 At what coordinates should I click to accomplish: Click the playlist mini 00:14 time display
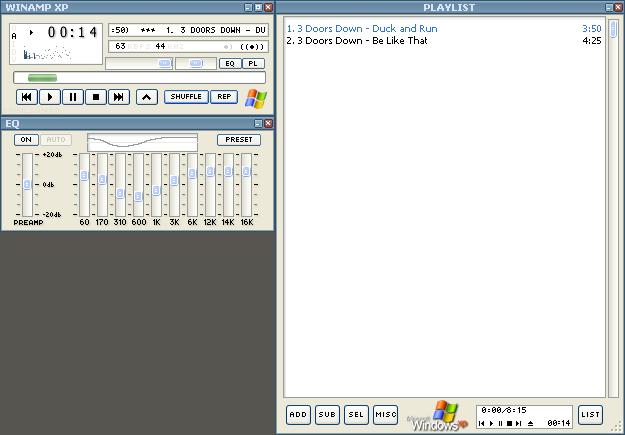tap(559, 423)
